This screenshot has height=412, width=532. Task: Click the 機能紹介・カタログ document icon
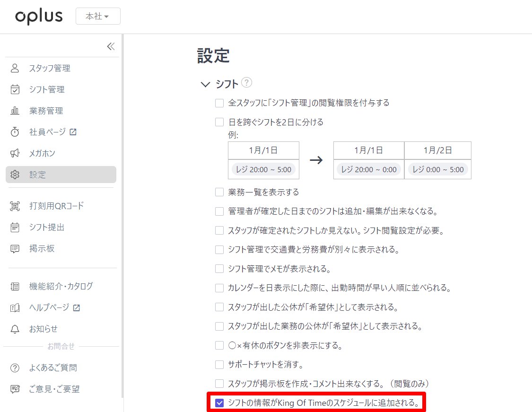point(15,287)
